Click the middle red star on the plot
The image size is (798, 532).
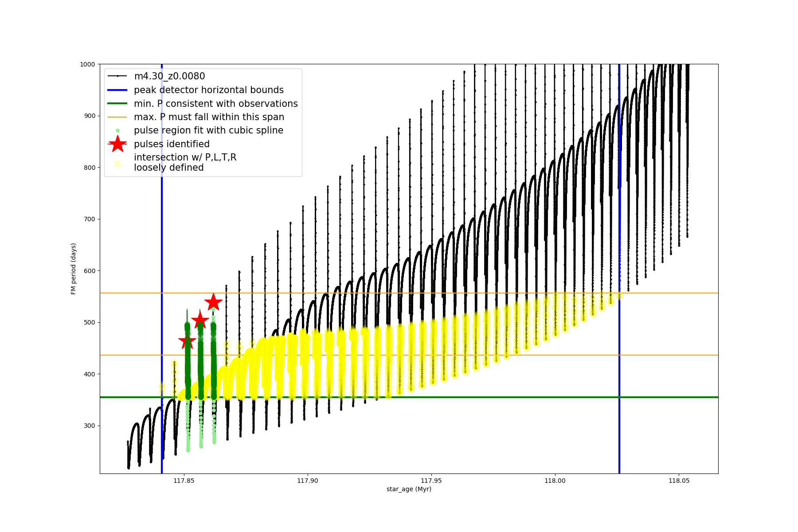pyautogui.click(x=200, y=320)
